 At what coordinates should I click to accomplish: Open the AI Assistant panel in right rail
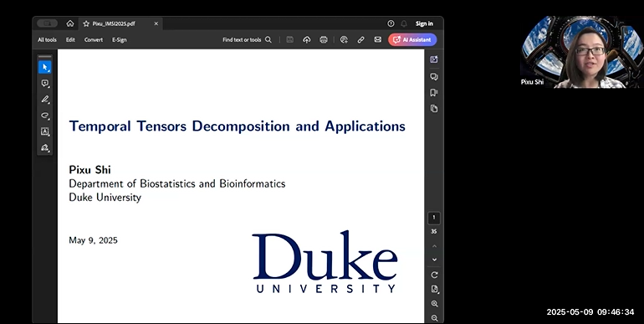(434, 59)
